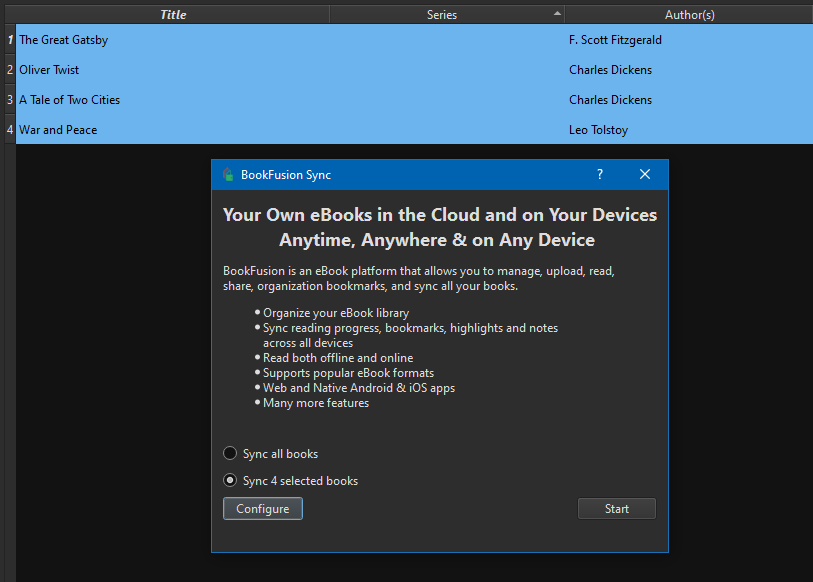Click 'Read both offline and online' bullet text
The height and width of the screenshot is (582, 813).
pos(338,358)
